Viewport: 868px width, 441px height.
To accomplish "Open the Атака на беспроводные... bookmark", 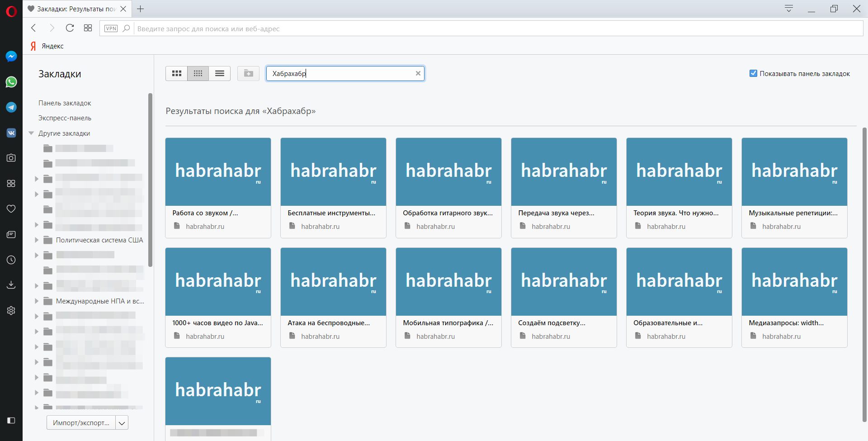I will 333,298.
